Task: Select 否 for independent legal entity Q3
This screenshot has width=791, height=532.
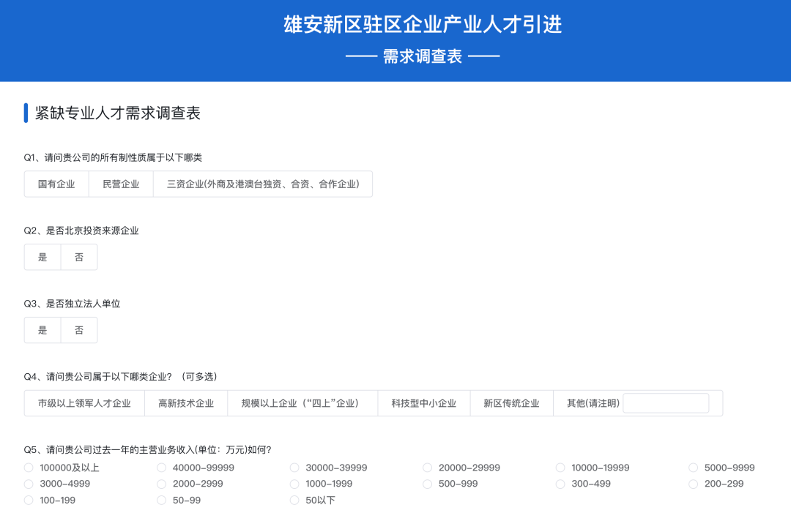Action: click(79, 330)
